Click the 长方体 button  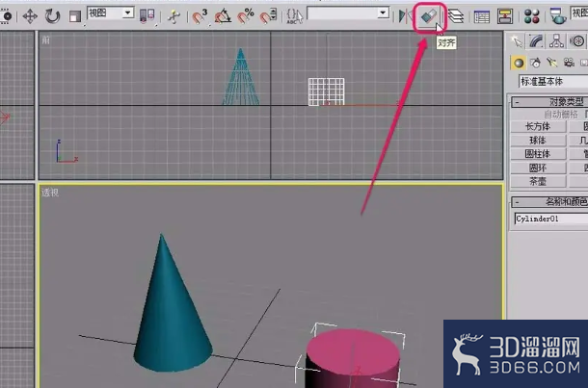click(x=538, y=126)
